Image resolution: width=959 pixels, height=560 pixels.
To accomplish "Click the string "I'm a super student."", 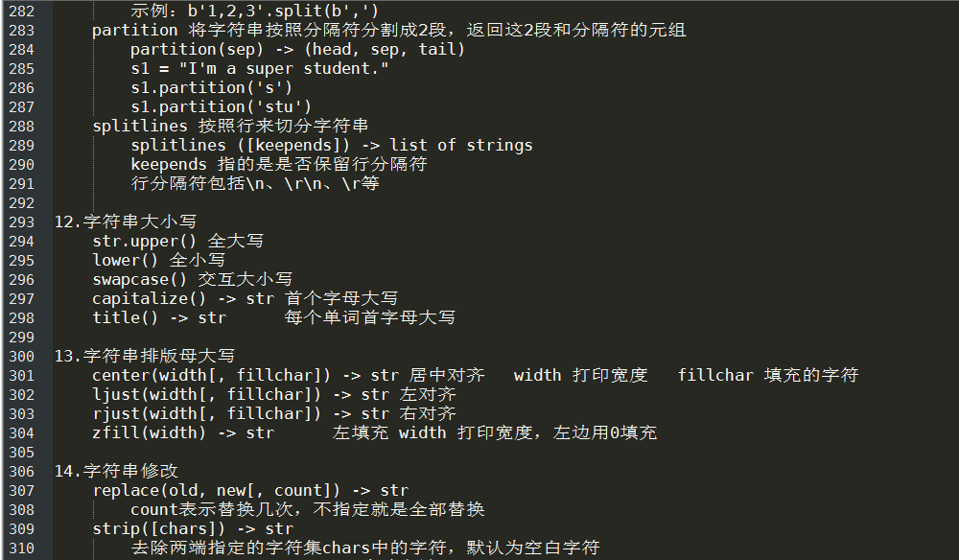I will click(x=284, y=68).
